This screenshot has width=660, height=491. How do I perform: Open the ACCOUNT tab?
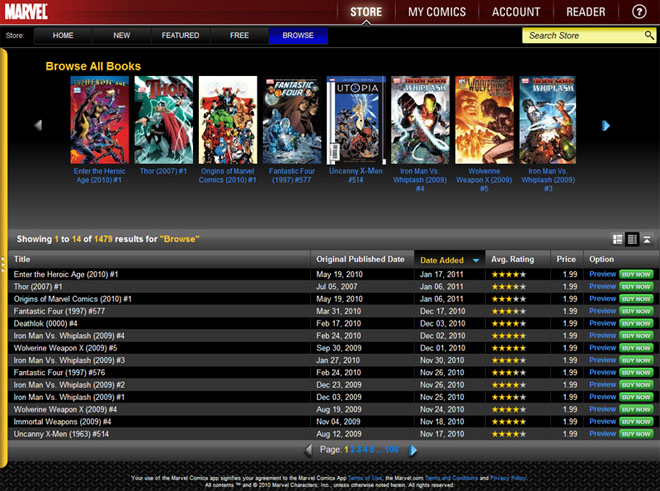(516, 12)
